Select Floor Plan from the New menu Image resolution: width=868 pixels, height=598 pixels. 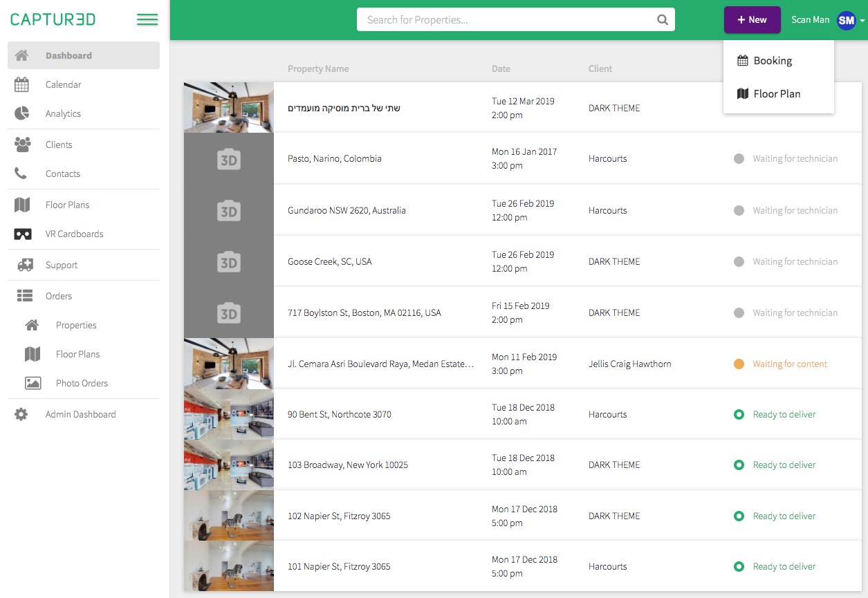tap(779, 93)
